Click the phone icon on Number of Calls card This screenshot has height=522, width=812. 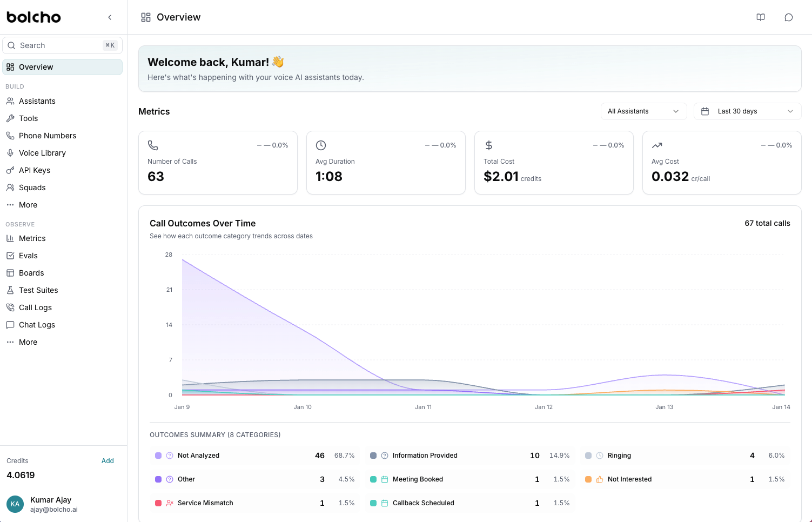pos(153,145)
